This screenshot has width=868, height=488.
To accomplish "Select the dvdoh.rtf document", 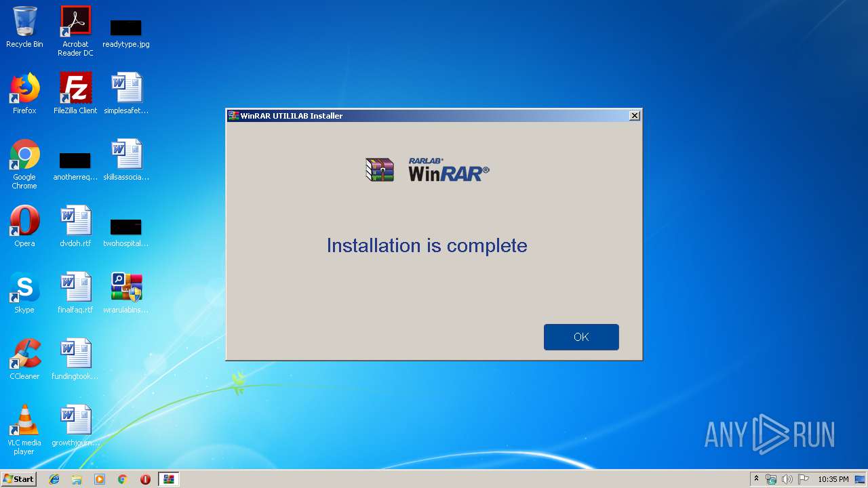I will pos(75,226).
